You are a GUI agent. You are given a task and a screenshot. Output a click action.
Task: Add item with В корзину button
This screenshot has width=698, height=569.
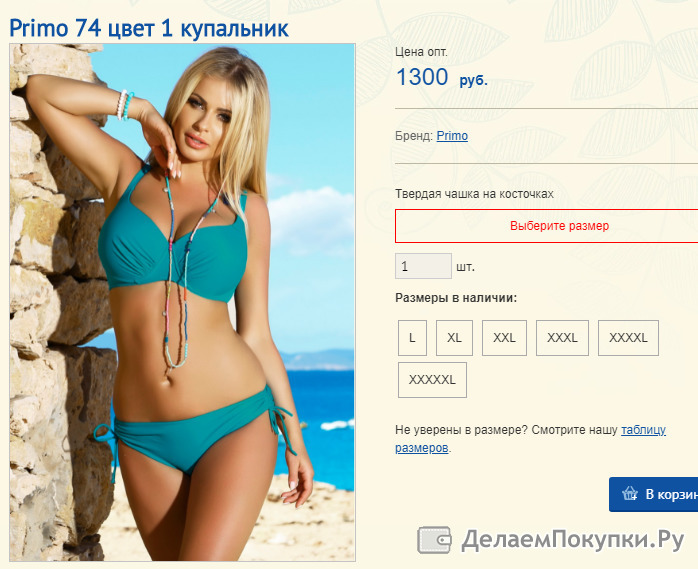click(x=653, y=494)
